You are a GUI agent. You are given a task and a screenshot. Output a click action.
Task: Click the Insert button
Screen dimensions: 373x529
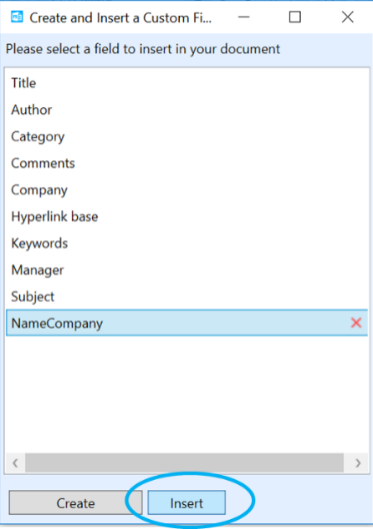click(x=186, y=503)
